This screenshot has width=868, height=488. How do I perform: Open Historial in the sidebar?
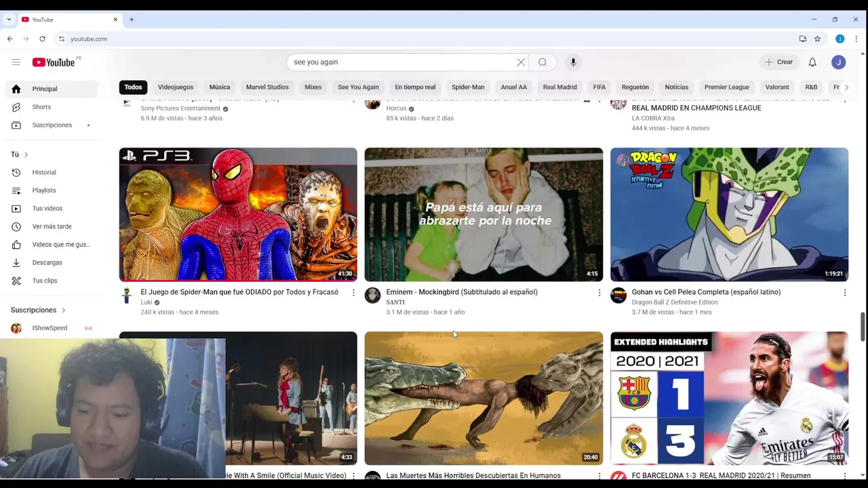(52, 173)
